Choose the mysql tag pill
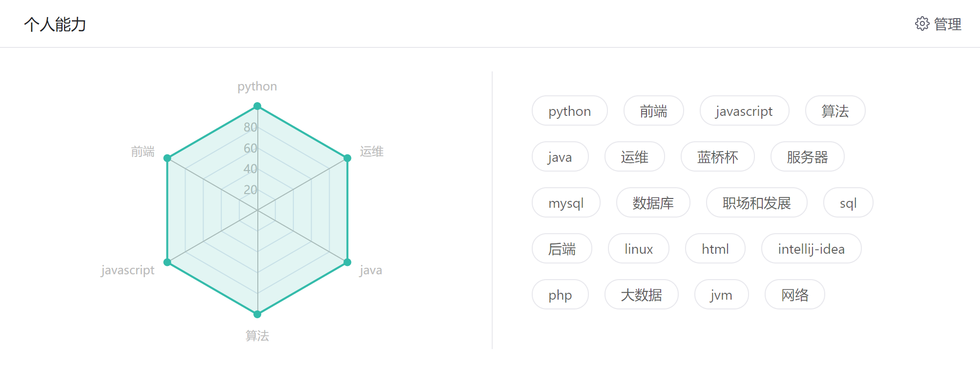This screenshot has height=372, width=980. (566, 203)
